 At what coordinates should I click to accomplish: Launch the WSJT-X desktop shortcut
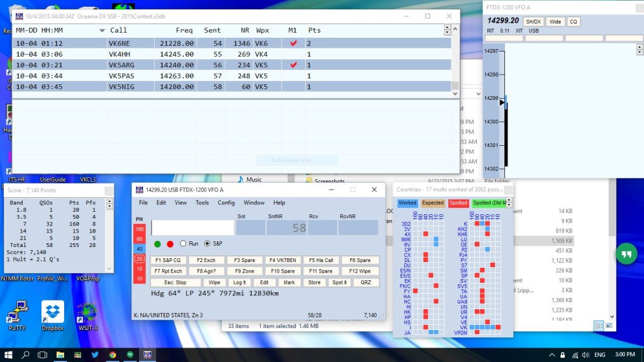tap(88, 315)
